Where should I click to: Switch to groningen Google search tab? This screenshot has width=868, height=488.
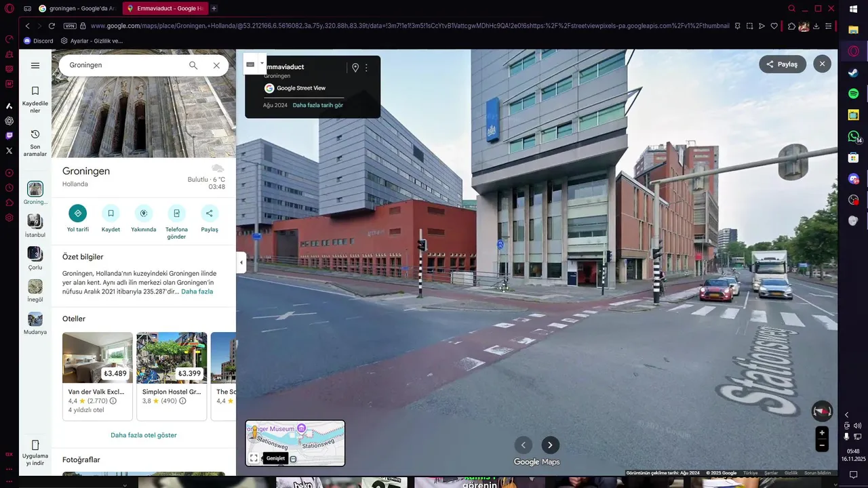tap(78, 8)
